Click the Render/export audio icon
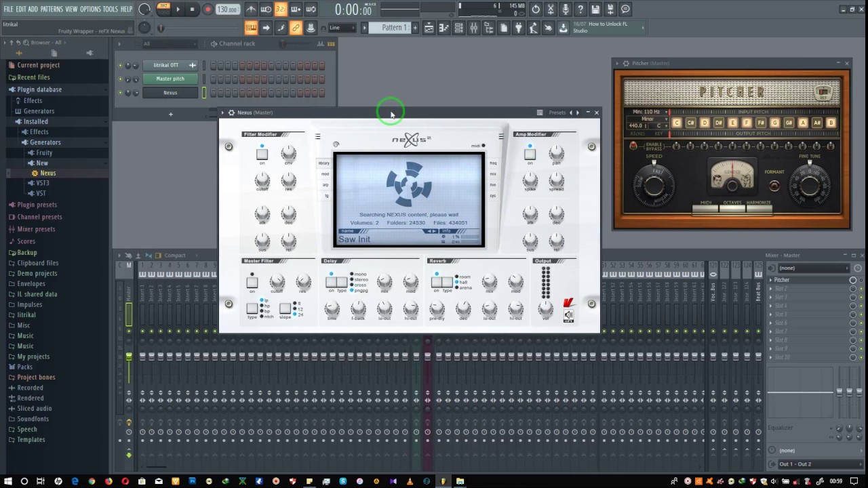 tap(610, 9)
